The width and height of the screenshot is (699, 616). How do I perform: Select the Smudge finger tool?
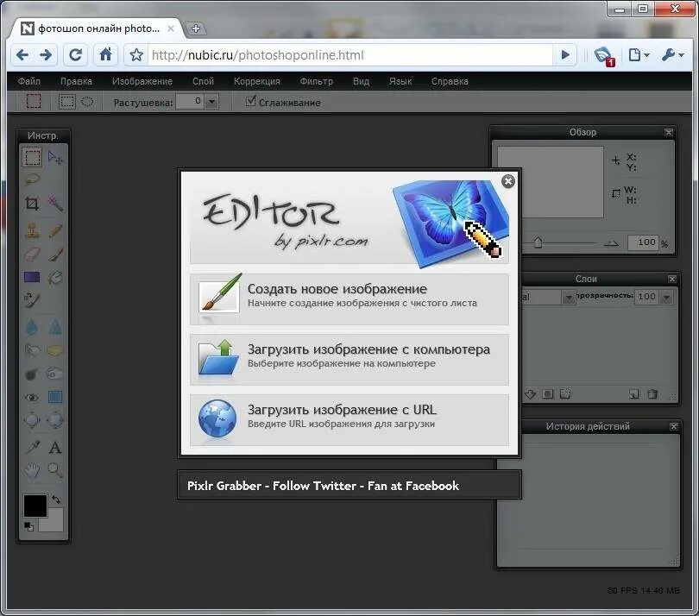tap(32, 350)
